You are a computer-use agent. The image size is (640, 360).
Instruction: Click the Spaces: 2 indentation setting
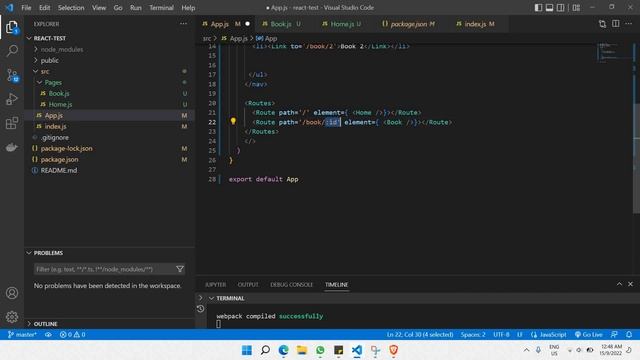tap(473, 334)
